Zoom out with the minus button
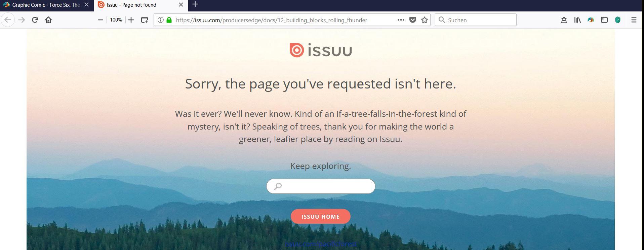 click(100, 20)
